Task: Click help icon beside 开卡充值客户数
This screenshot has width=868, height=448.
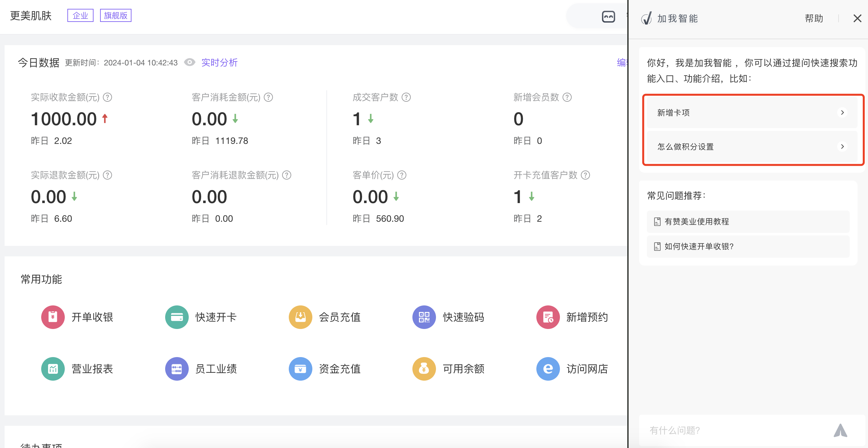Action: (586, 175)
